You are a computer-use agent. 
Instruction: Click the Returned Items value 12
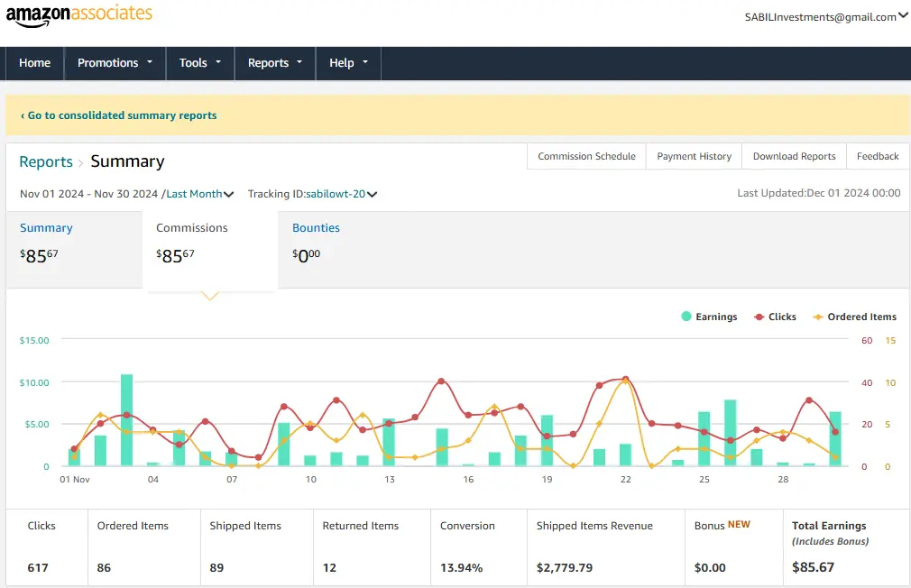[x=329, y=567]
